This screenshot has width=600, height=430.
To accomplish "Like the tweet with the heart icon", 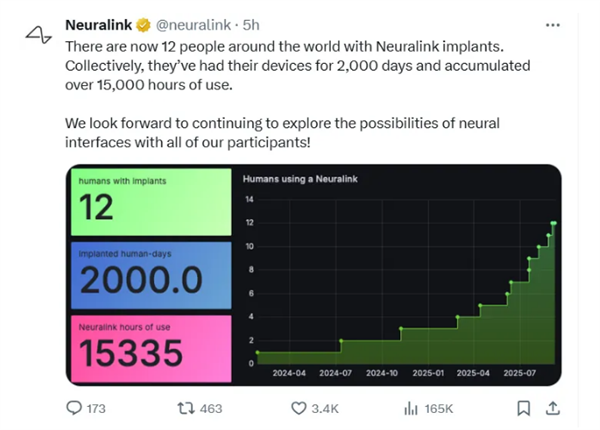I will click(x=298, y=408).
